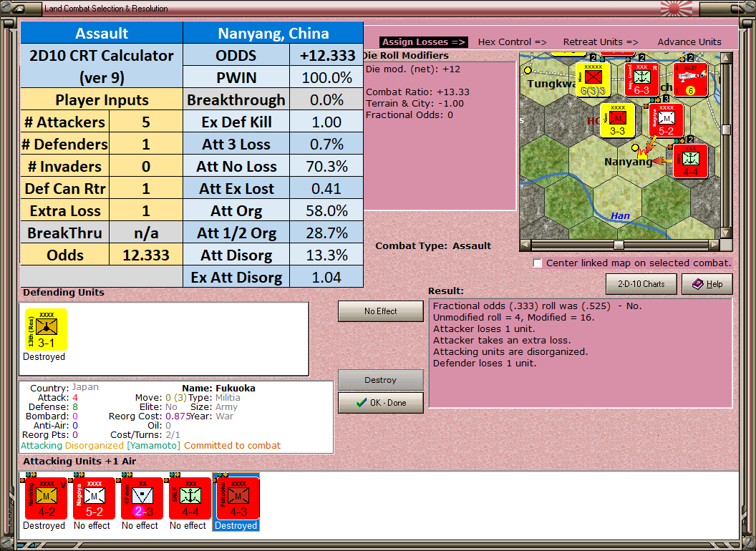This screenshot has width=756, height=551.
Task: Click the 2D10 CRT Calculator title cell
Action: tap(101, 66)
